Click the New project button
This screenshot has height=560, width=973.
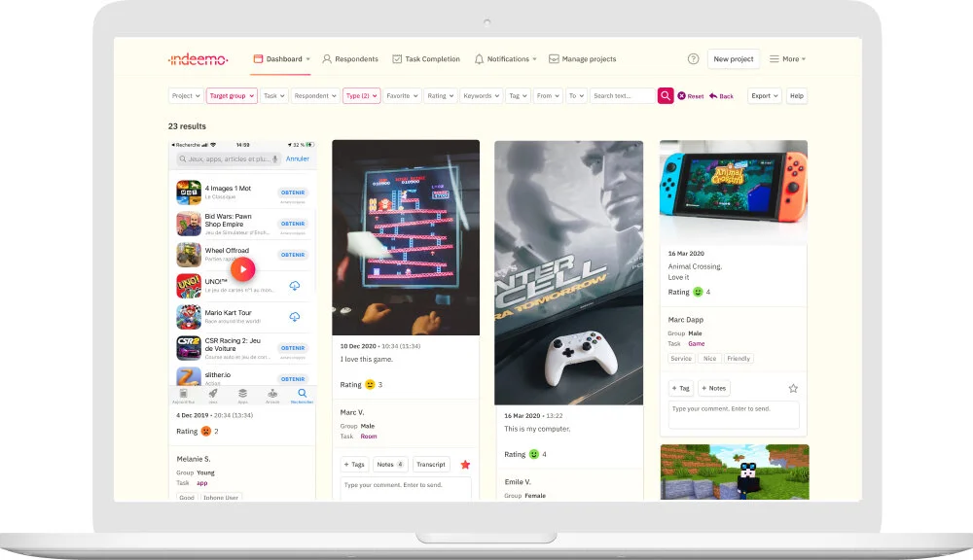pos(734,59)
